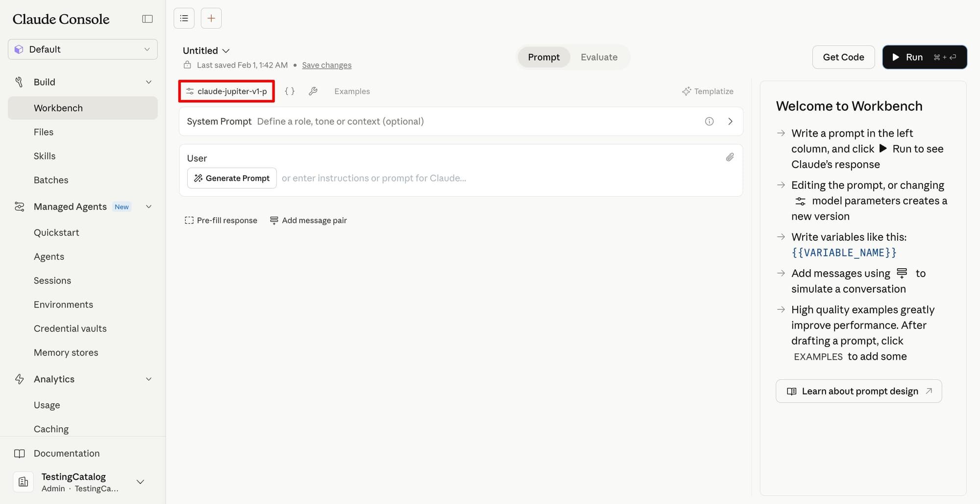
Task: Open the TestingCatalog account chevron
Action: [140, 482]
